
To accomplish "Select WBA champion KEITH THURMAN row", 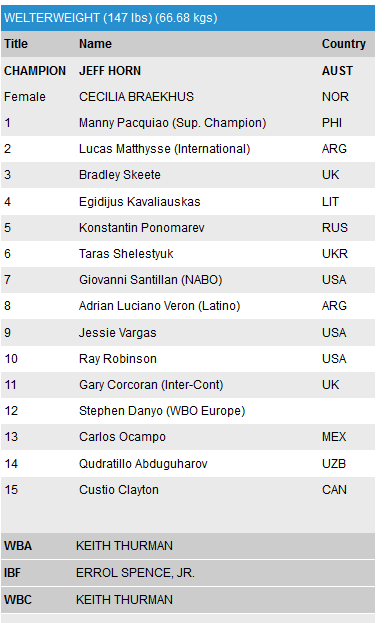I will tap(188, 546).
